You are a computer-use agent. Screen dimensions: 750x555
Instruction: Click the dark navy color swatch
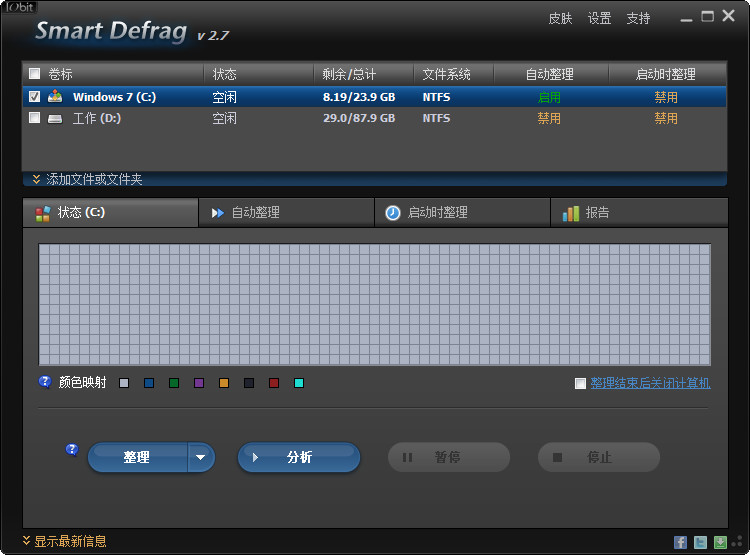pos(249,383)
